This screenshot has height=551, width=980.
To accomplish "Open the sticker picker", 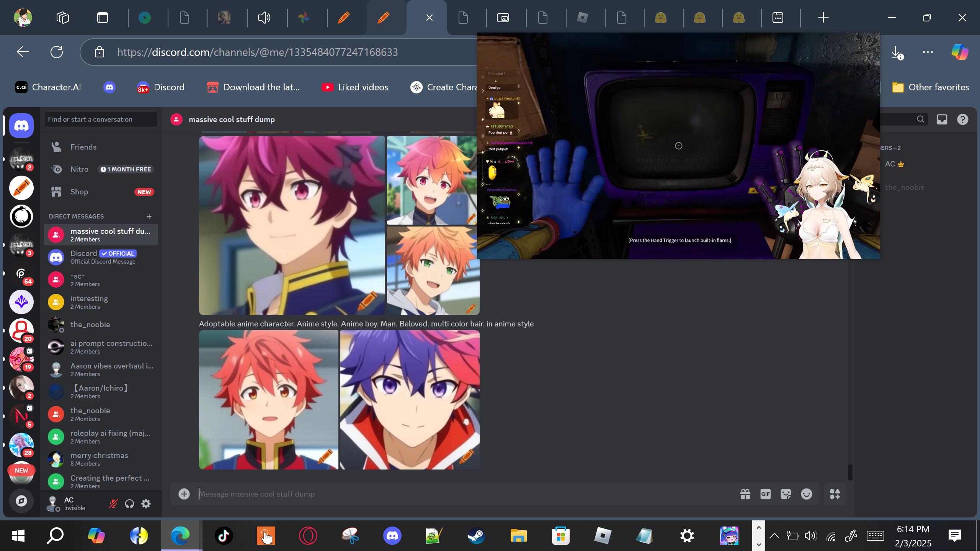I will [786, 494].
